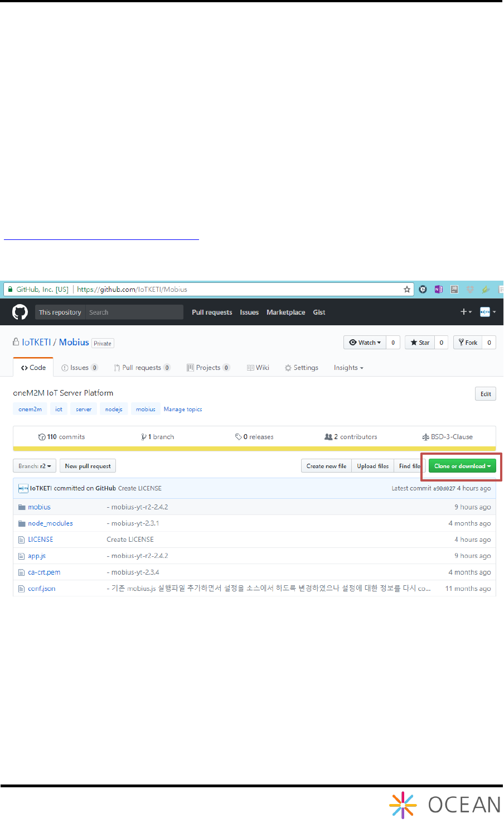The height and width of the screenshot is (823, 504).
Task: Bookmark the page with the star icon
Action: point(407,290)
